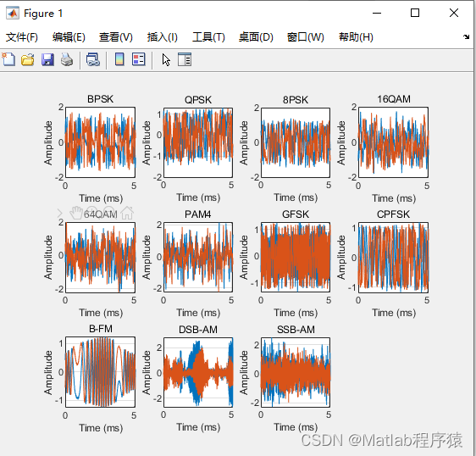Screen dimensions: 476x456
Task: Select the DSB-AM subplot axes
Action: pyautogui.click(x=198, y=372)
